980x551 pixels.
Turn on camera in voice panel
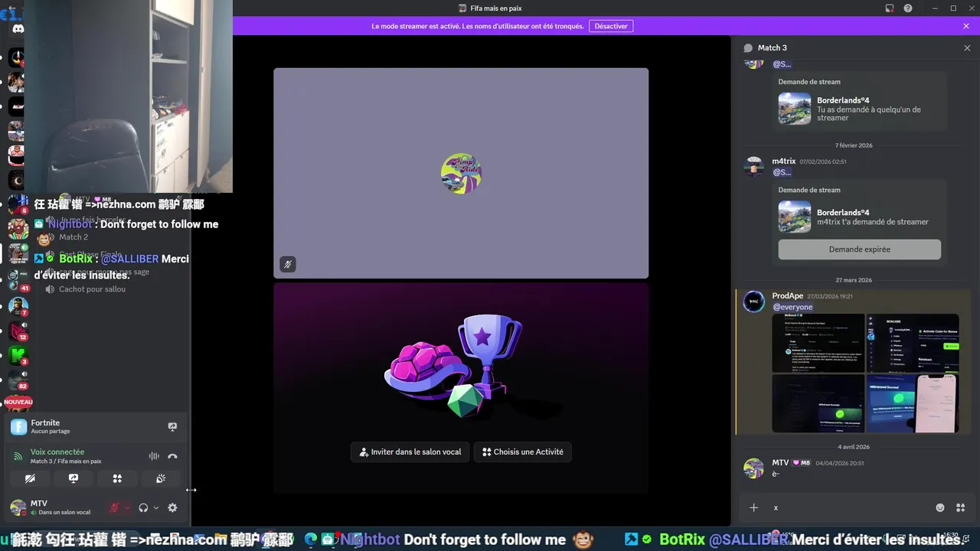(30, 478)
